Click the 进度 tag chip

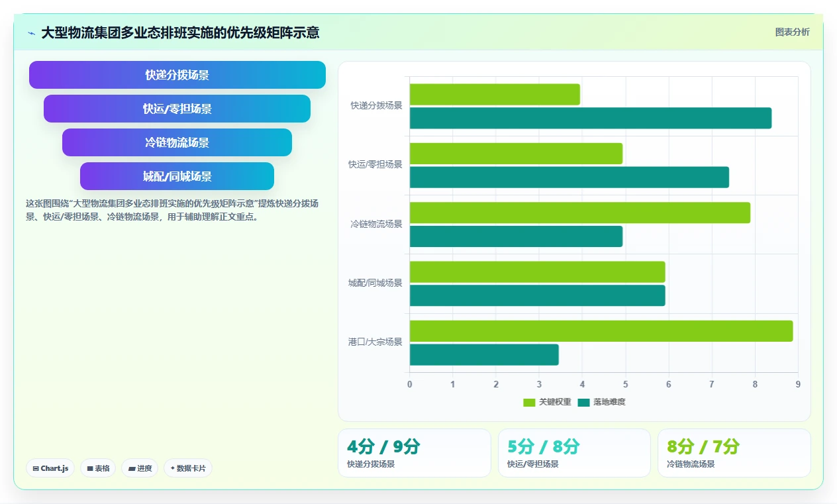point(140,468)
